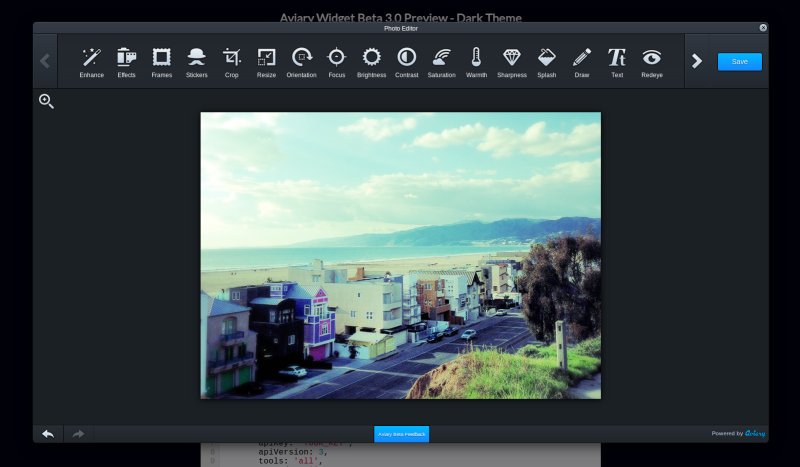
Task: Open the Effects tool
Action: click(x=127, y=62)
